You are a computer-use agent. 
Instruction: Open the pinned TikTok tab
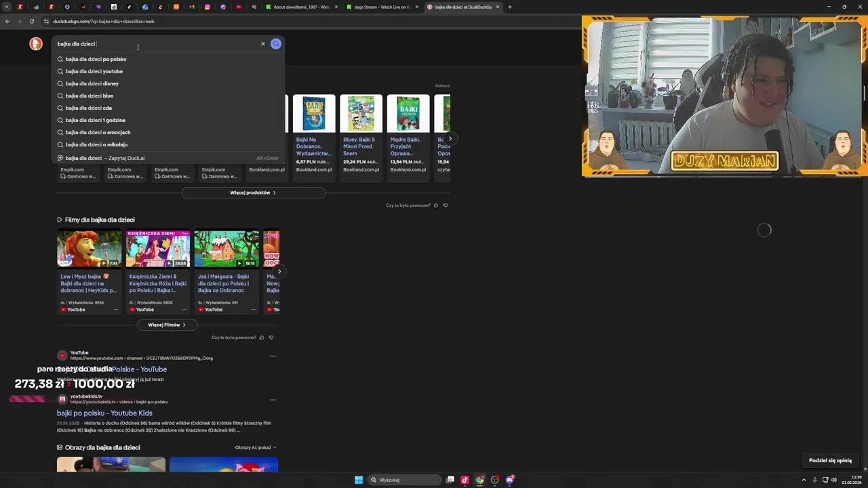click(x=130, y=7)
